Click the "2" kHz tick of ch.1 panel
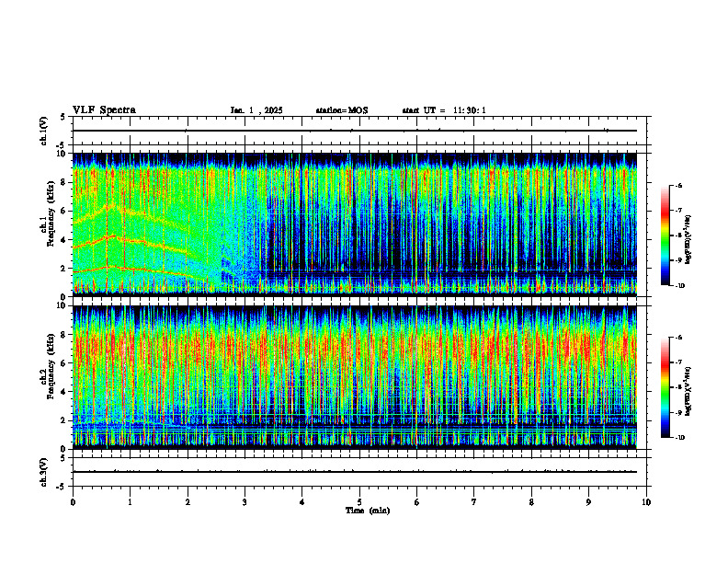This screenshot has width=728, height=563. pos(63,269)
